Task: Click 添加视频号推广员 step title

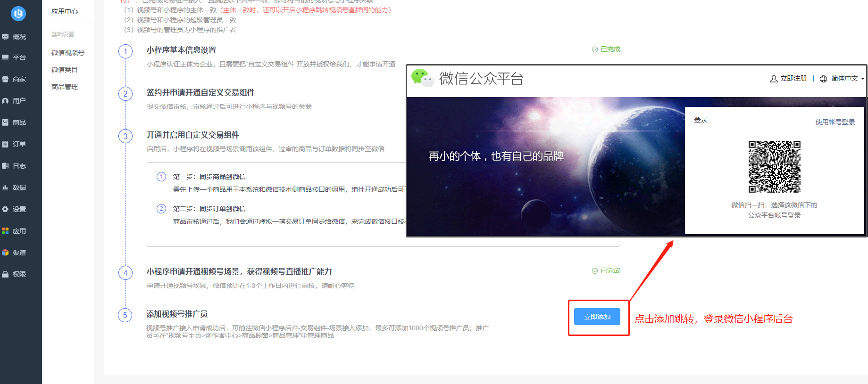Action: pyautogui.click(x=177, y=314)
